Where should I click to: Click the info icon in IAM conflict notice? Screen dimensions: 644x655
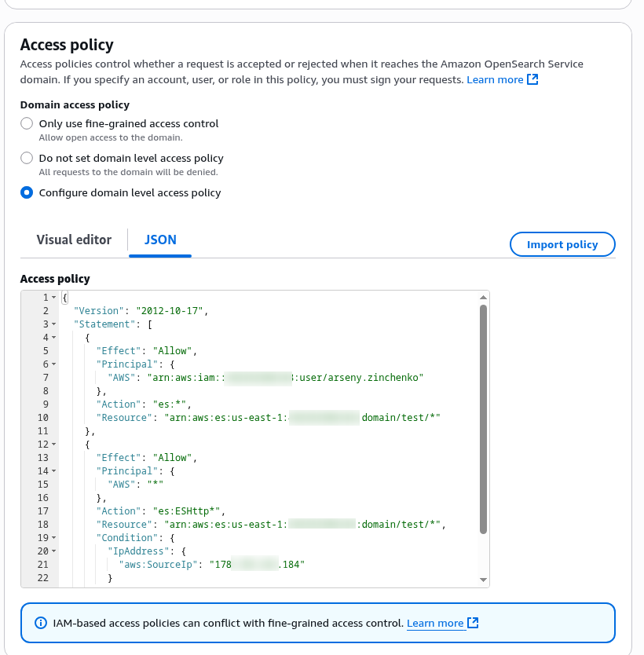(41, 623)
